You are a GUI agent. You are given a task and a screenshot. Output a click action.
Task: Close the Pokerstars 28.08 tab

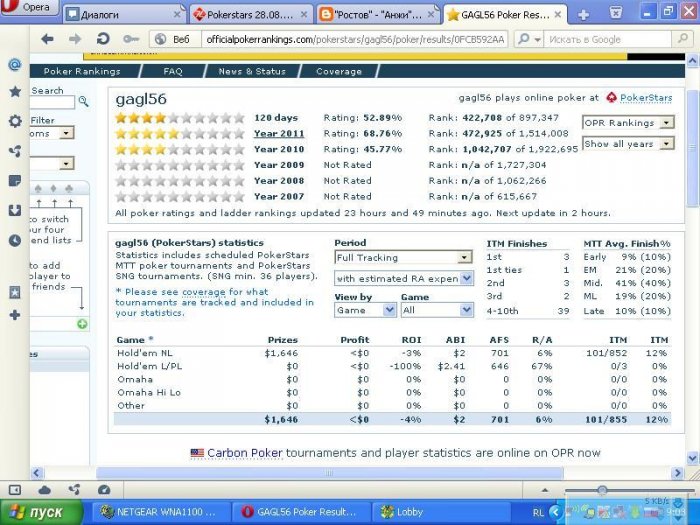click(304, 15)
